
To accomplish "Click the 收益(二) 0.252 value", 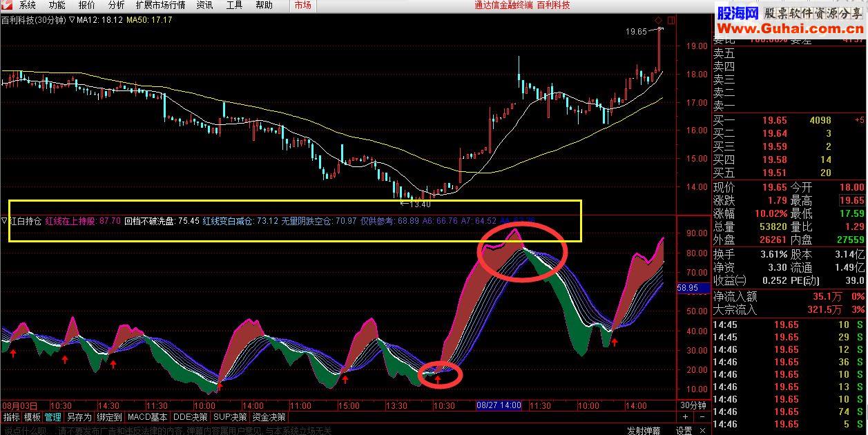I will pyautogui.click(x=773, y=280).
